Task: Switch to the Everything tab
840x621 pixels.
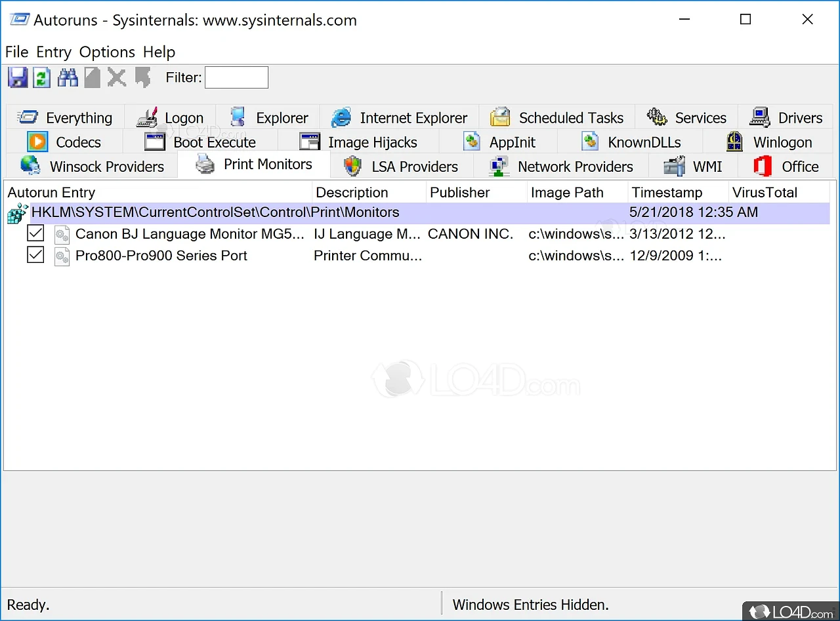Action: click(x=65, y=118)
